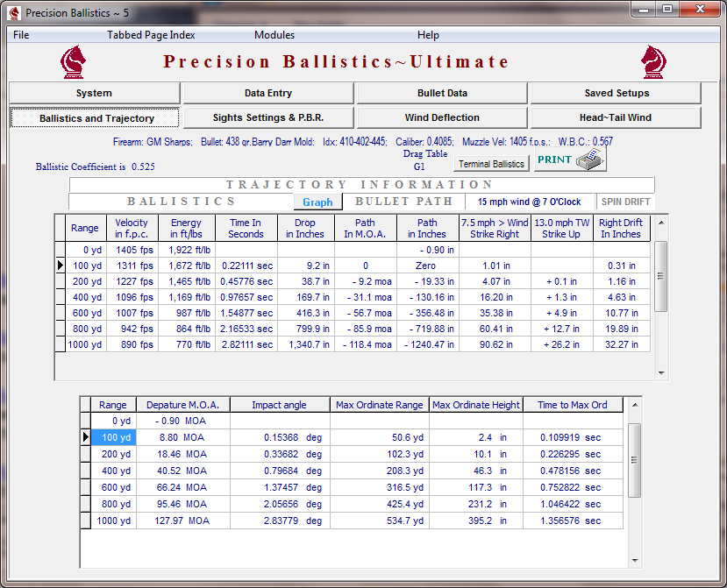
Task: Click the Drag Table G1 label
Action: pos(424,159)
